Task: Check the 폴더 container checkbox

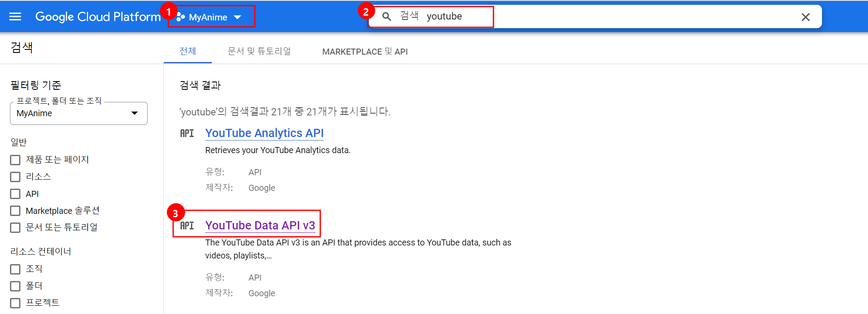Action: [x=15, y=286]
